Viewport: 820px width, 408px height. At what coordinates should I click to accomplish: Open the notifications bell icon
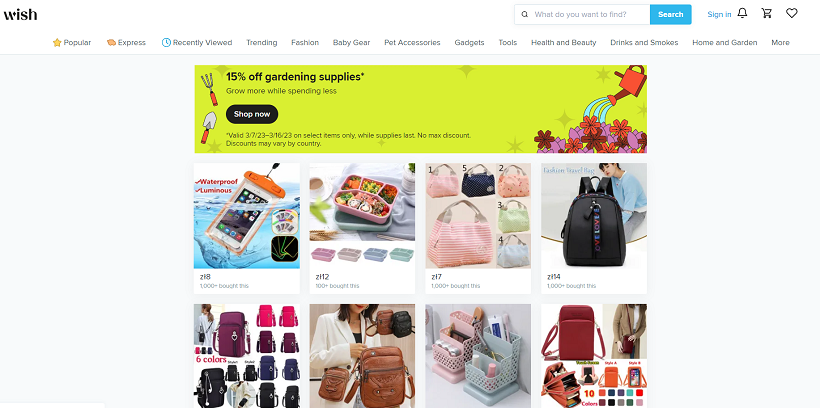pos(742,14)
